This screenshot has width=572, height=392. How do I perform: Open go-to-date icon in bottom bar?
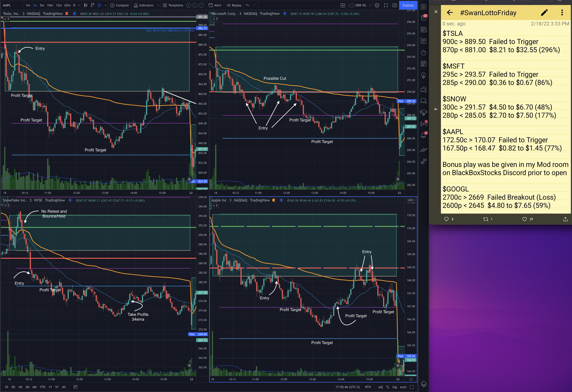75,387
